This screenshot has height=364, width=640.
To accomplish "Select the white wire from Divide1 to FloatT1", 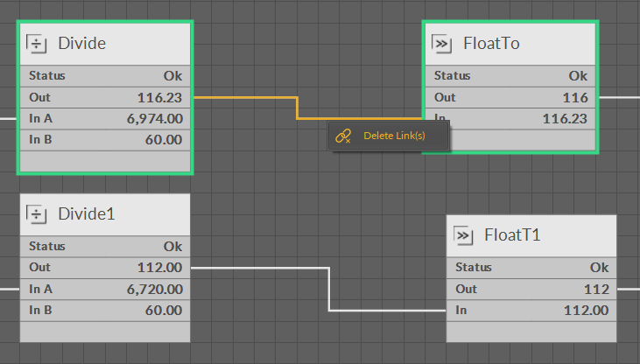I will click(329, 289).
